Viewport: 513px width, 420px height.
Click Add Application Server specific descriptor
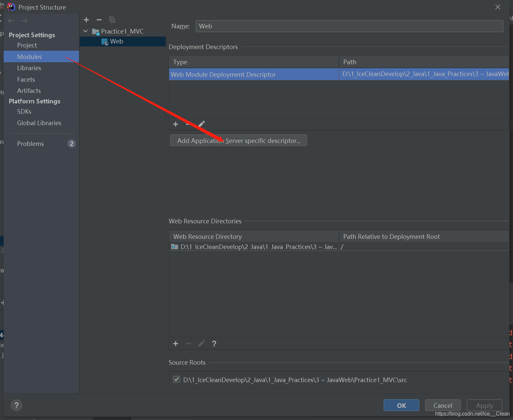point(239,141)
